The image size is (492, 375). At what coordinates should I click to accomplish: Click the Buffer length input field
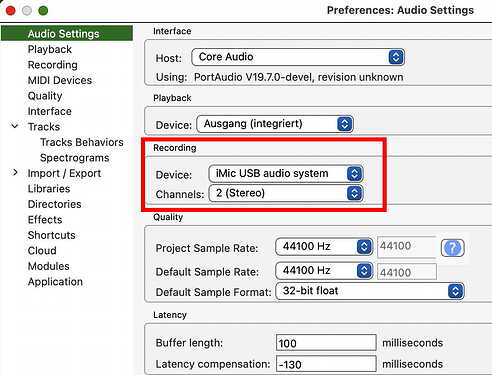coord(326,343)
